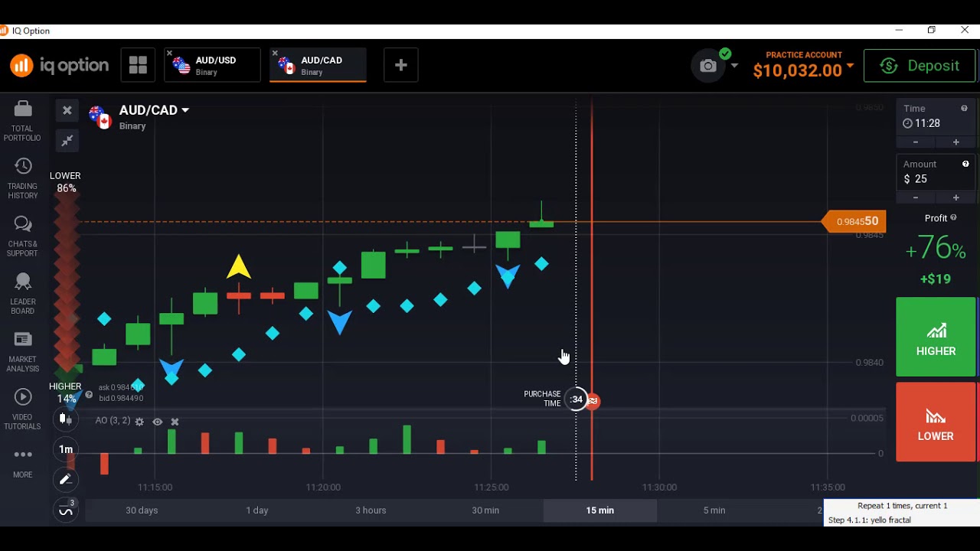Open the Deposit page
Screen dimensions: 980x551
point(920,66)
